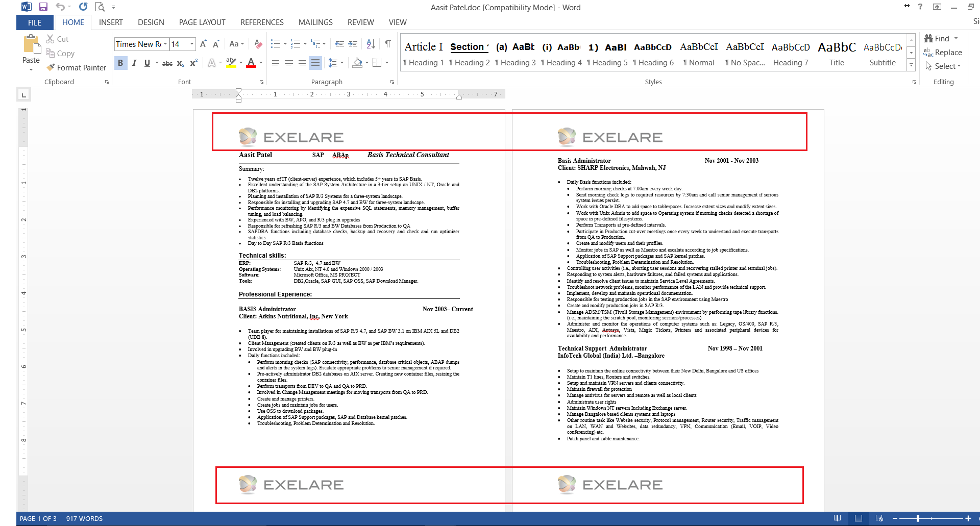The width and height of the screenshot is (980, 526).
Task: Open the font name dropdown
Action: pyautogui.click(x=165, y=44)
